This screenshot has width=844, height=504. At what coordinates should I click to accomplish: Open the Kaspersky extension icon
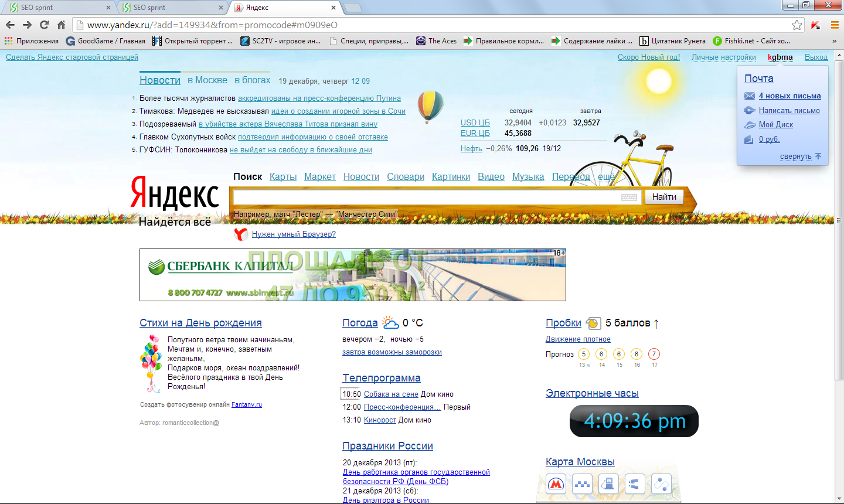click(815, 25)
